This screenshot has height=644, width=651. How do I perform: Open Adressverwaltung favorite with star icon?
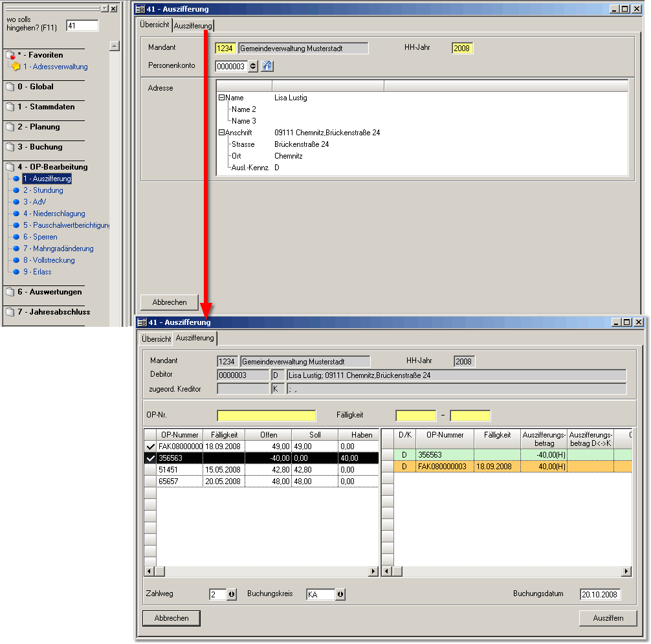[x=55, y=67]
